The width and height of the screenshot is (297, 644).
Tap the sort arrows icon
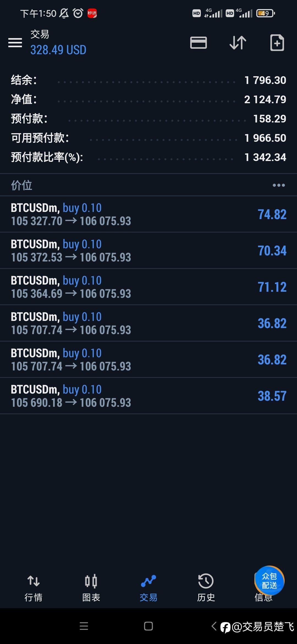(x=238, y=43)
